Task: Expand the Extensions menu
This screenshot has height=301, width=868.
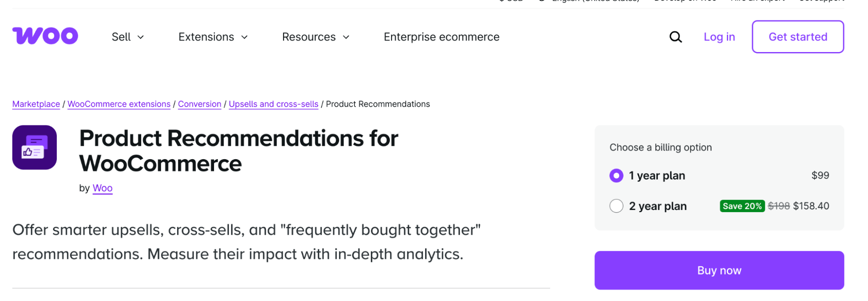Action: tap(212, 37)
